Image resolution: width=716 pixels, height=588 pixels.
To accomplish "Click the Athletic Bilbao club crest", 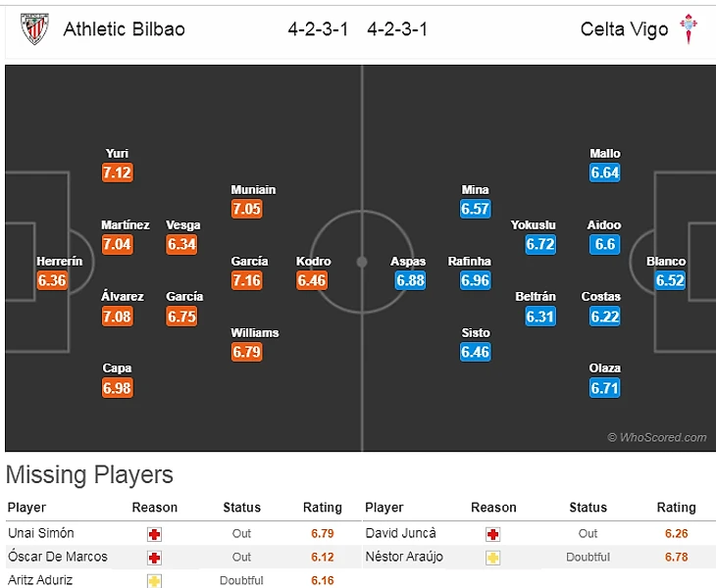I will [x=34, y=29].
